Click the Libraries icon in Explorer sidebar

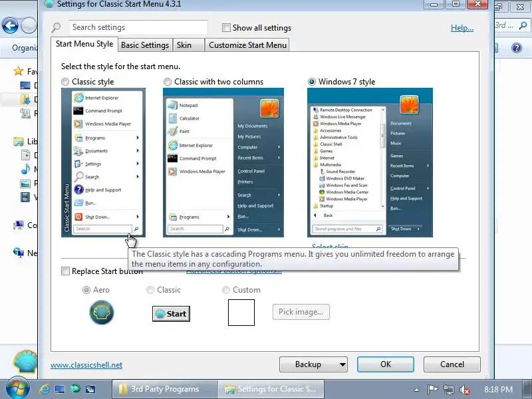[19, 141]
